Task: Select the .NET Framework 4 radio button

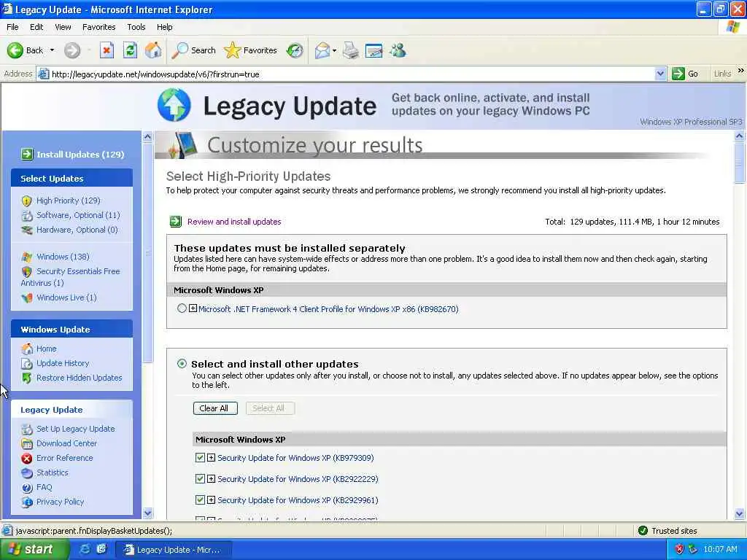Action: click(x=182, y=308)
